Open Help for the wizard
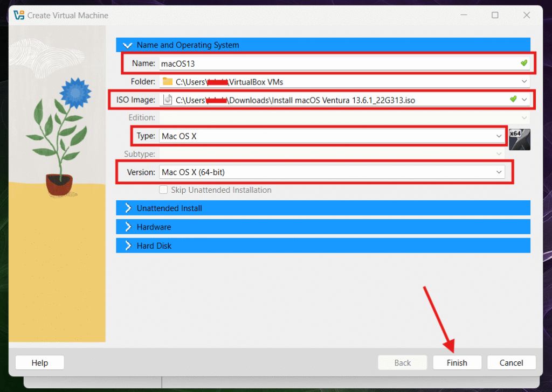552x392 pixels. pos(39,363)
